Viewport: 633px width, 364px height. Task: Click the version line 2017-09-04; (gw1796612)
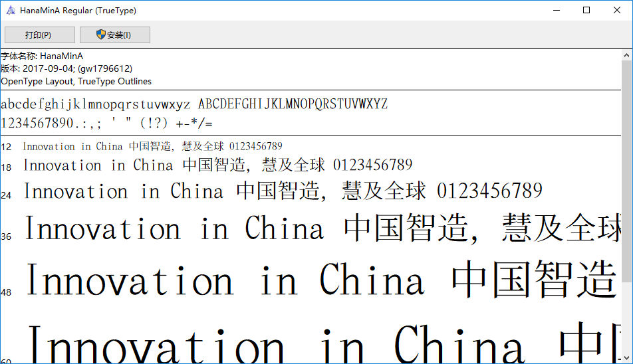tap(66, 68)
